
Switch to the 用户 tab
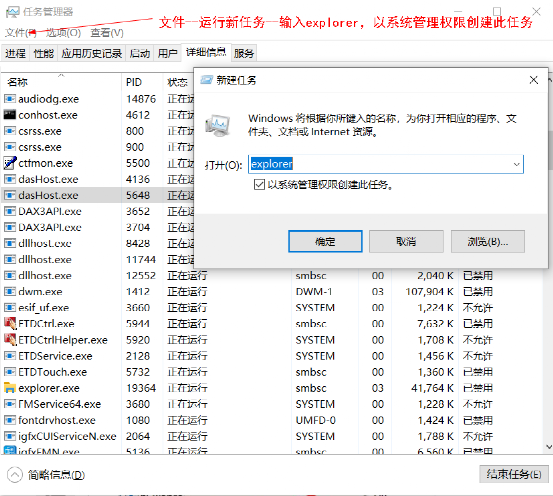(167, 53)
